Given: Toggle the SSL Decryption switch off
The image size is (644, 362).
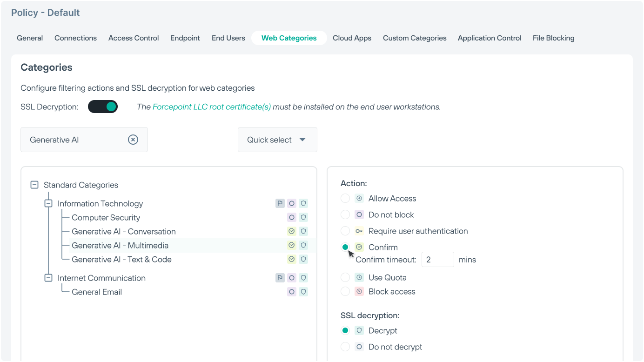Looking at the screenshot, I should 103,107.
